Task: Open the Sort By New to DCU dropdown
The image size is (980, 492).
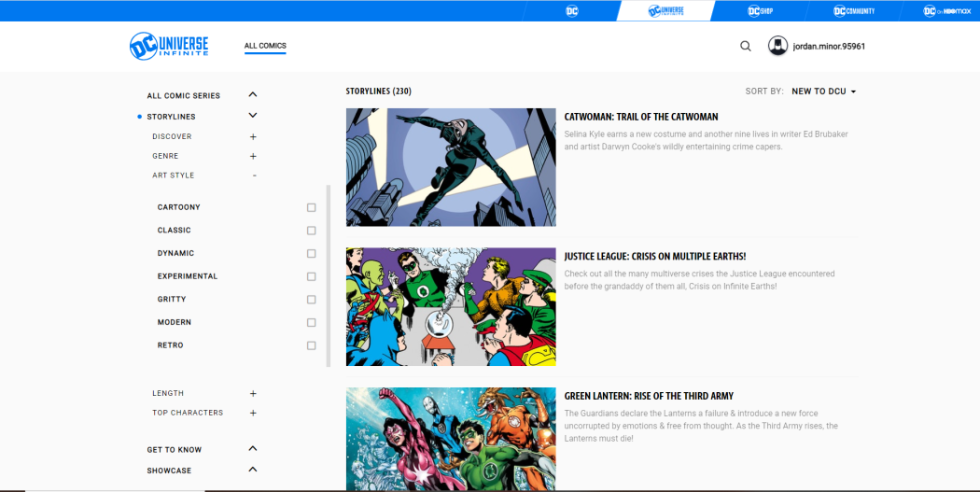Action: click(824, 91)
